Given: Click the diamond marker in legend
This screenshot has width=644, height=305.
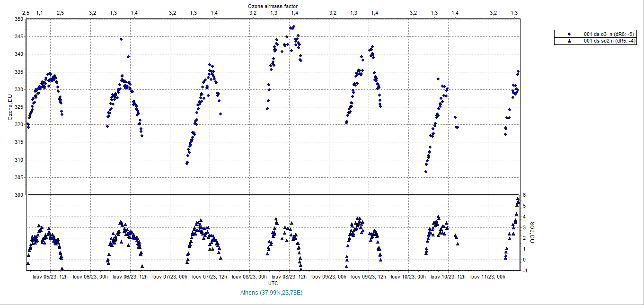Looking at the screenshot, I should coord(569,34).
